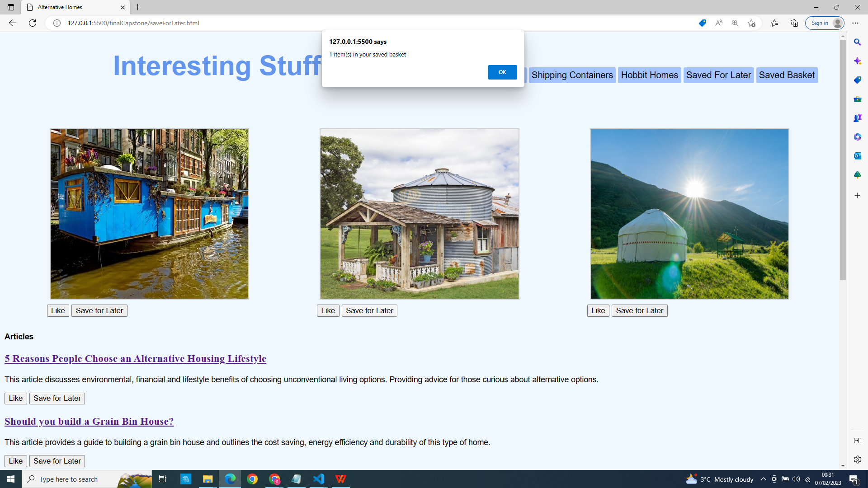This screenshot has width=868, height=488.
Task: Go to Hobbit Homes nav item
Action: tap(649, 75)
